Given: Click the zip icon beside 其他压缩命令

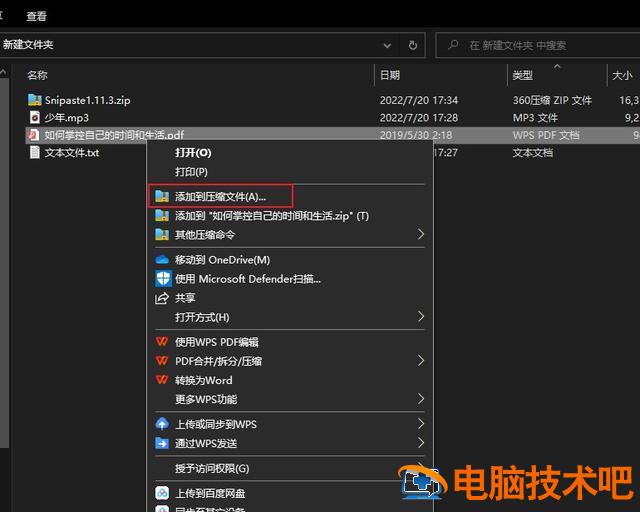Looking at the screenshot, I should coord(162,235).
